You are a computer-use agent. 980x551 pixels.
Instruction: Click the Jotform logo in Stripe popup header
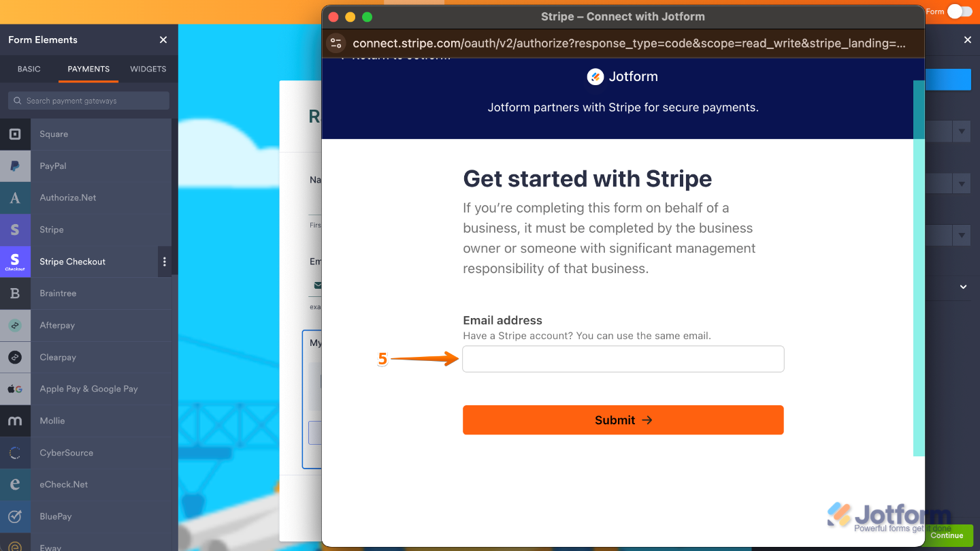click(x=623, y=77)
